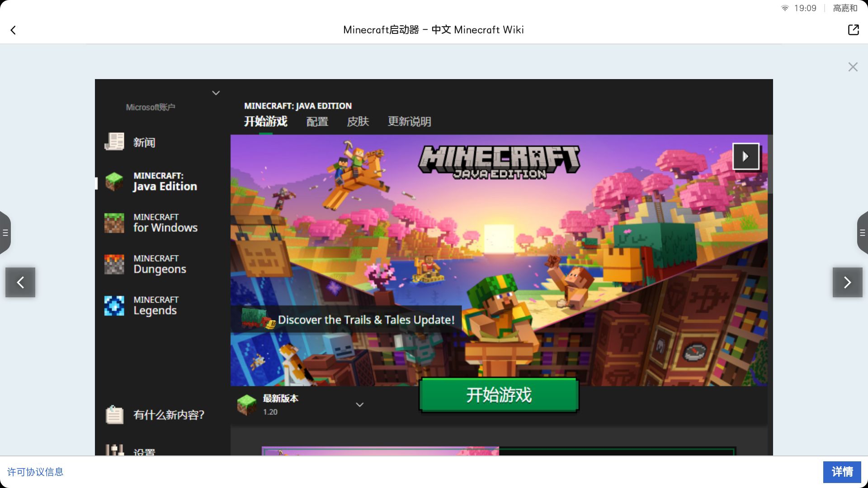Expand Microsoft account dropdown chevron
The image size is (868, 488).
tap(216, 93)
